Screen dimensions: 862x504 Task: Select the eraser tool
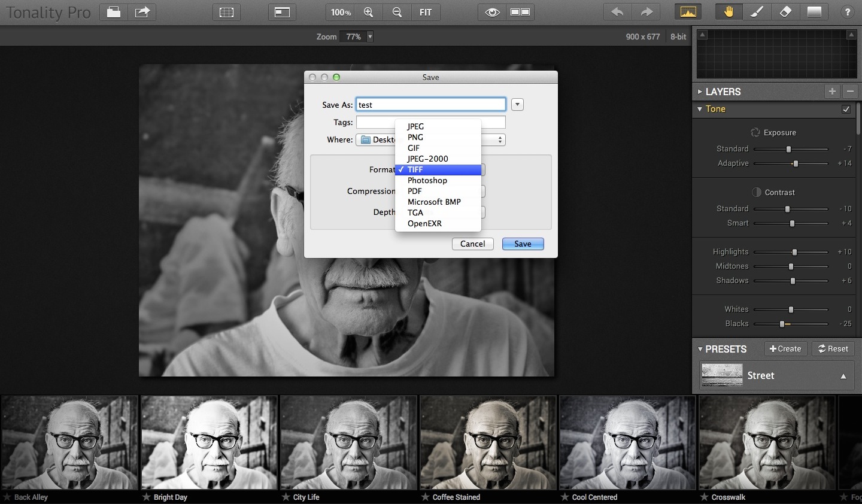pyautogui.click(x=785, y=12)
